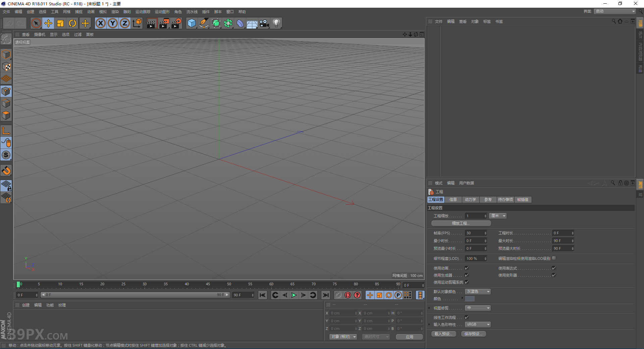Open the sRGB color profile dropdown
This screenshot has height=349, width=644.
pos(477,324)
